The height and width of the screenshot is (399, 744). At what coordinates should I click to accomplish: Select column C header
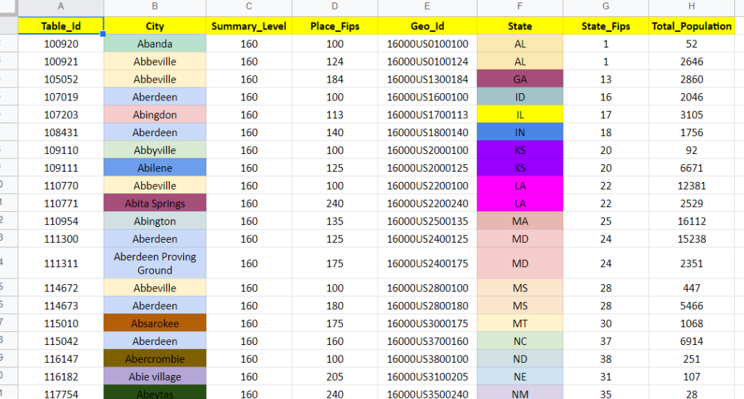click(x=249, y=7)
